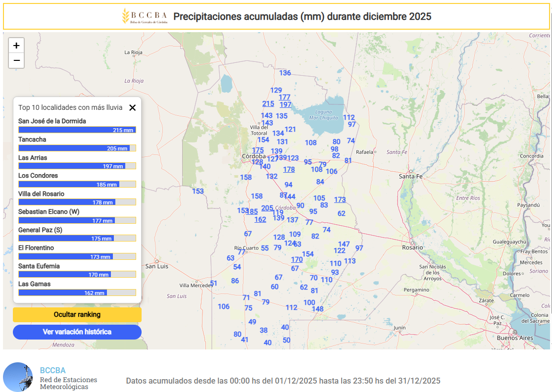Open Ver variación histórica
Viewport: 552px width, 392px height.
pos(77,332)
